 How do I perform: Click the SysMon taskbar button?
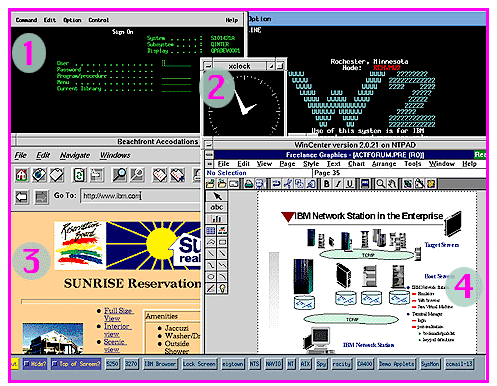[430, 364]
